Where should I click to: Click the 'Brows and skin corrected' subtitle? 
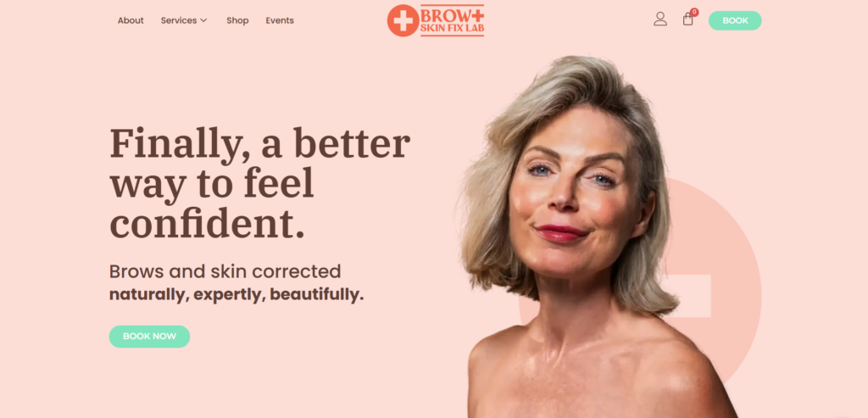pos(225,271)
